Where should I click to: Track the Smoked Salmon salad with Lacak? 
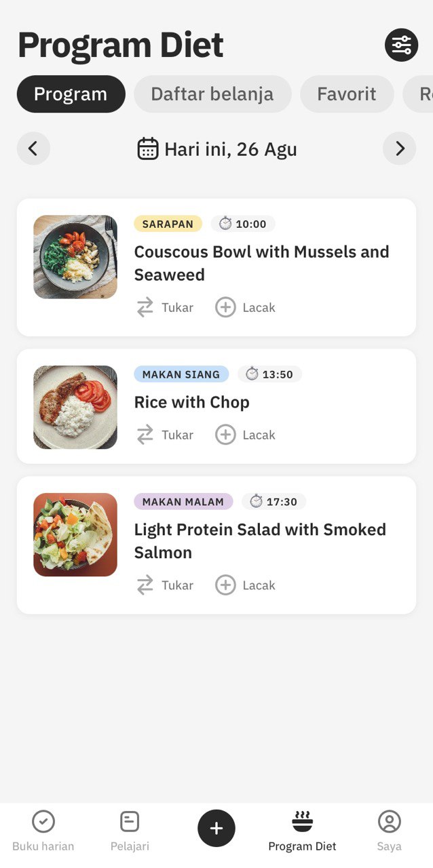click(245, 585)
